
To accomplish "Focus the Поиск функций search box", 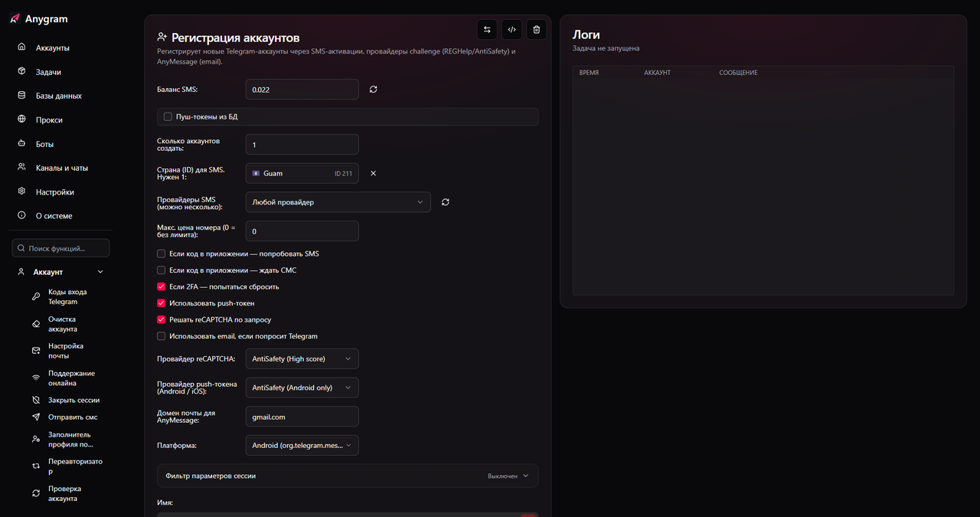I will tap(60, 248).
